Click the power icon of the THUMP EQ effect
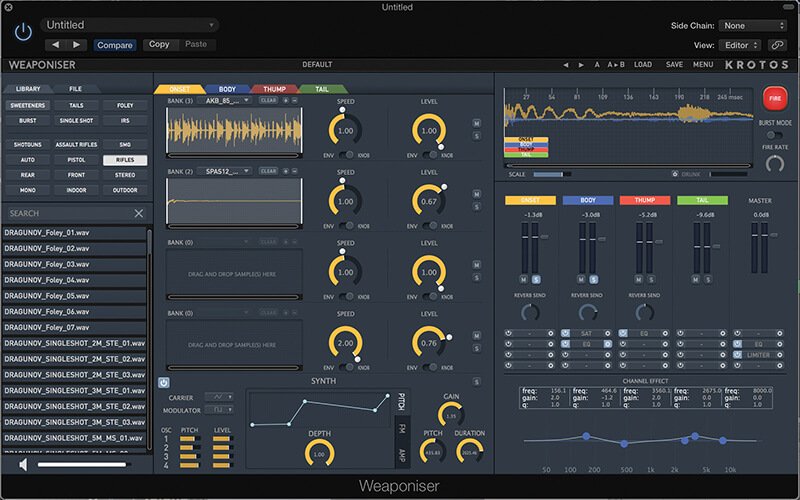 click(623, 333)
